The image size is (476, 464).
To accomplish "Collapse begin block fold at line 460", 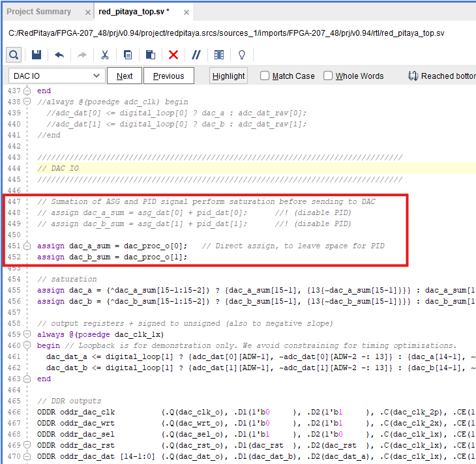I will click(x=27, y=345).
